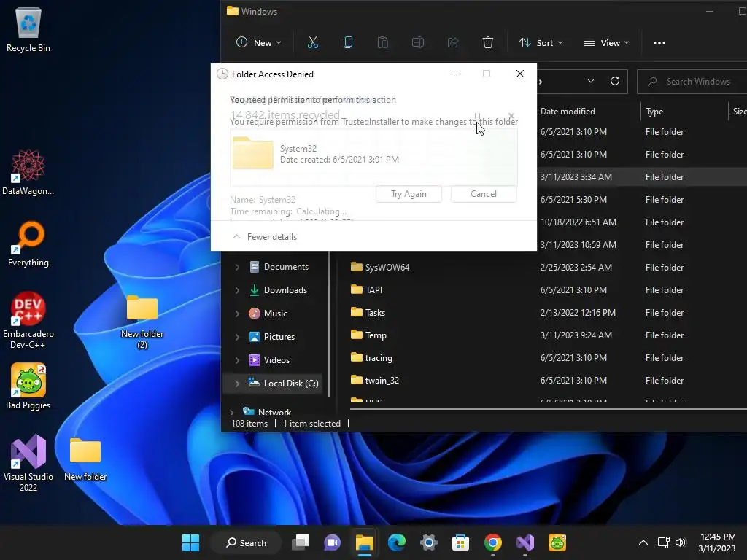
Task: Select the System32 folder icon in dialog
Action: (253, 153)
